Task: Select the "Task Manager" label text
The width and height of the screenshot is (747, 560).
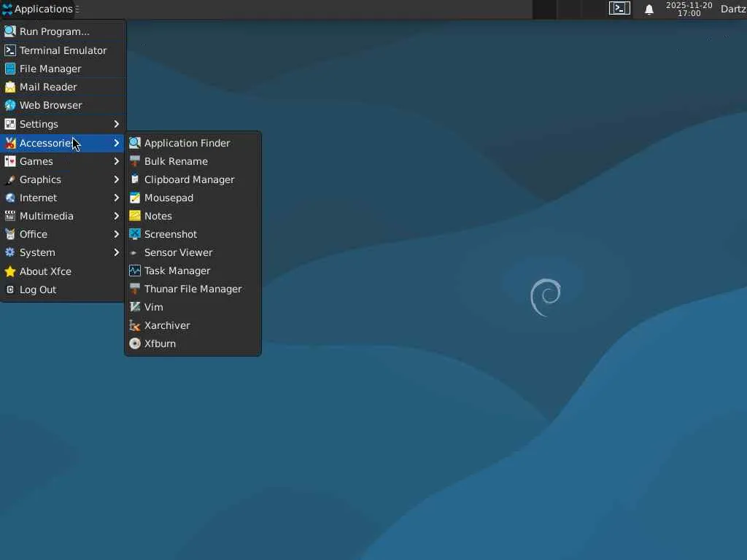Action: [x=177, y=271]
